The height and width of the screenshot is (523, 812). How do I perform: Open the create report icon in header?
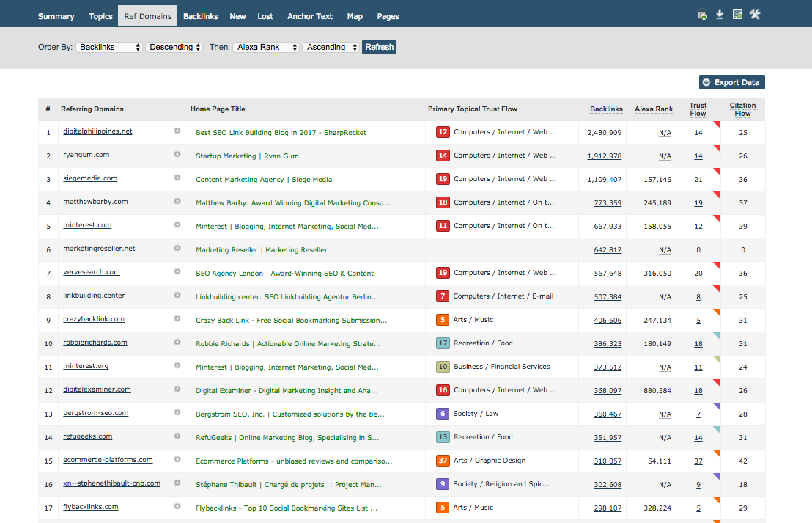737,15
